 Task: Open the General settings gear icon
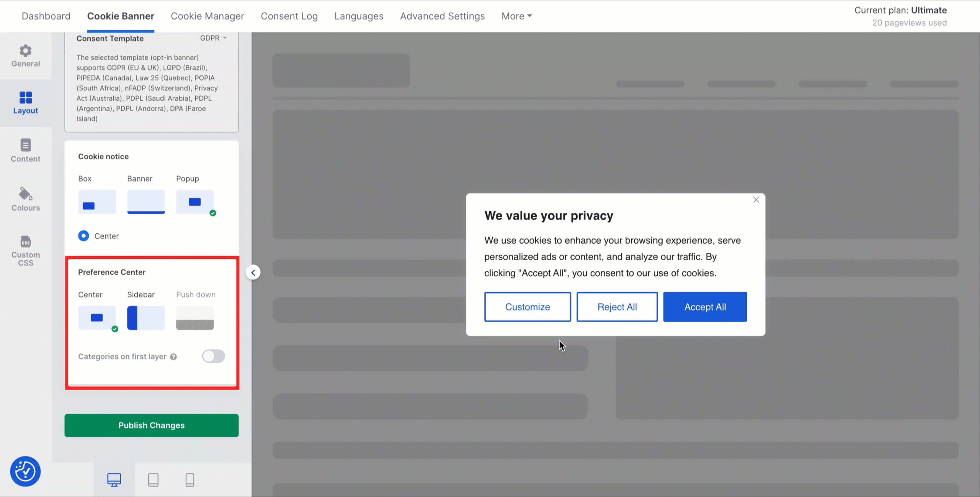tap(25, 51)
